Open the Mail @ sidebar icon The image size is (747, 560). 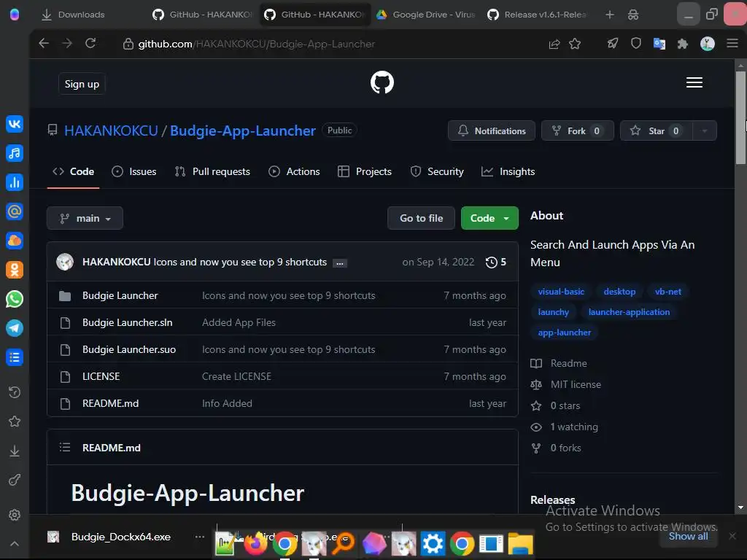click(x=15, y=211)
